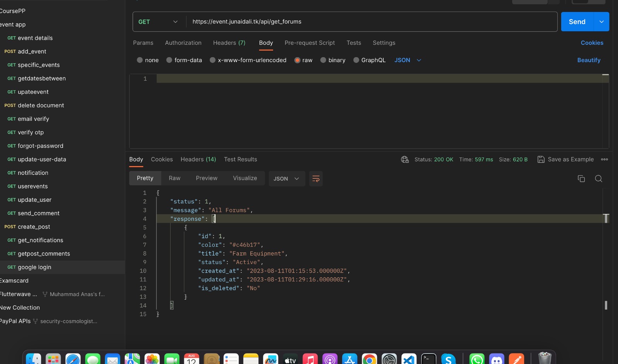Click the Beautify link

(x=589, y=60)
